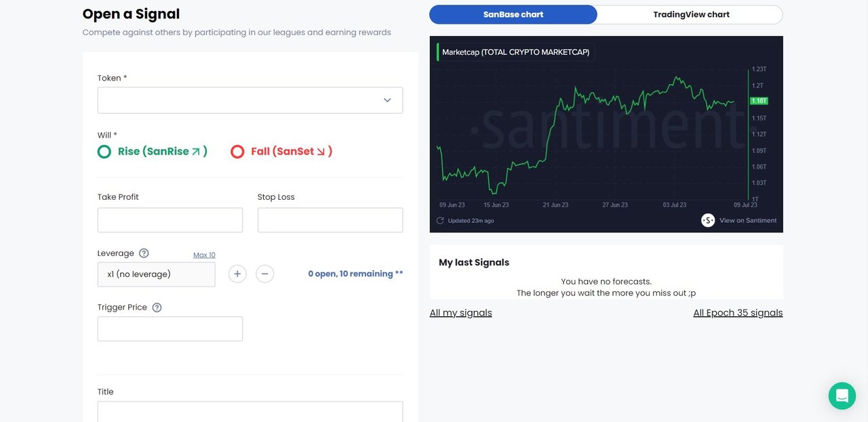Viewport: 868px width, 422px height.
Task: Click the green 1.18T price marker
Action: 759,101
